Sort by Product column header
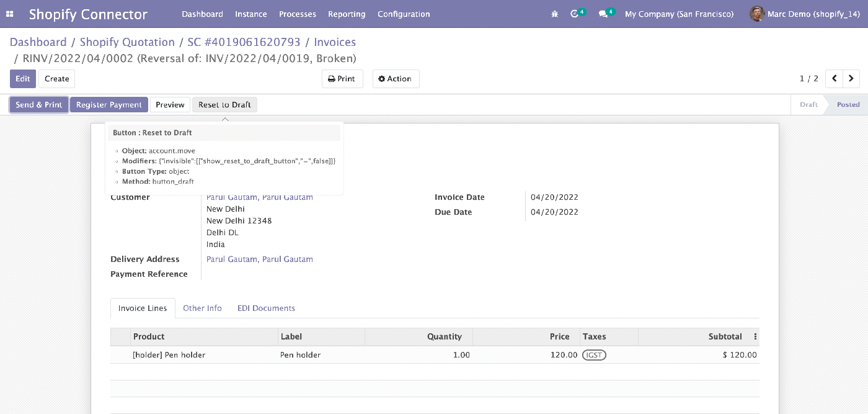This screenshot has height=414, width=868. point(205,336)
